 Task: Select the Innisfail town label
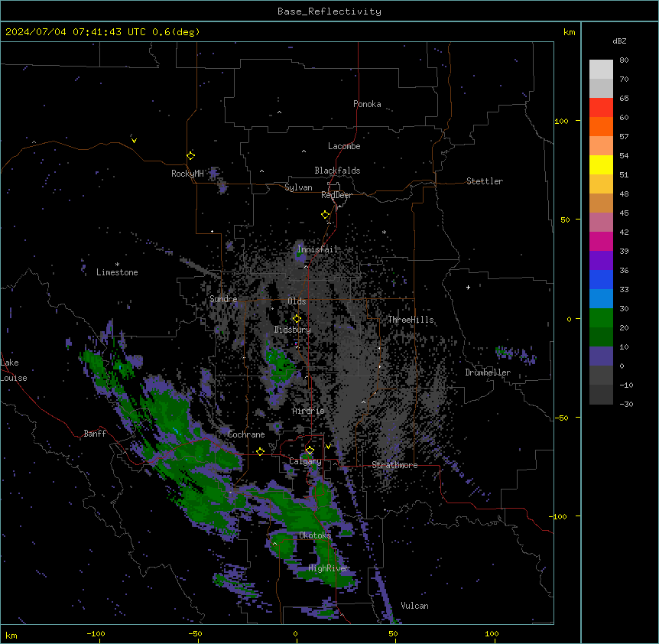pos(317,249)
